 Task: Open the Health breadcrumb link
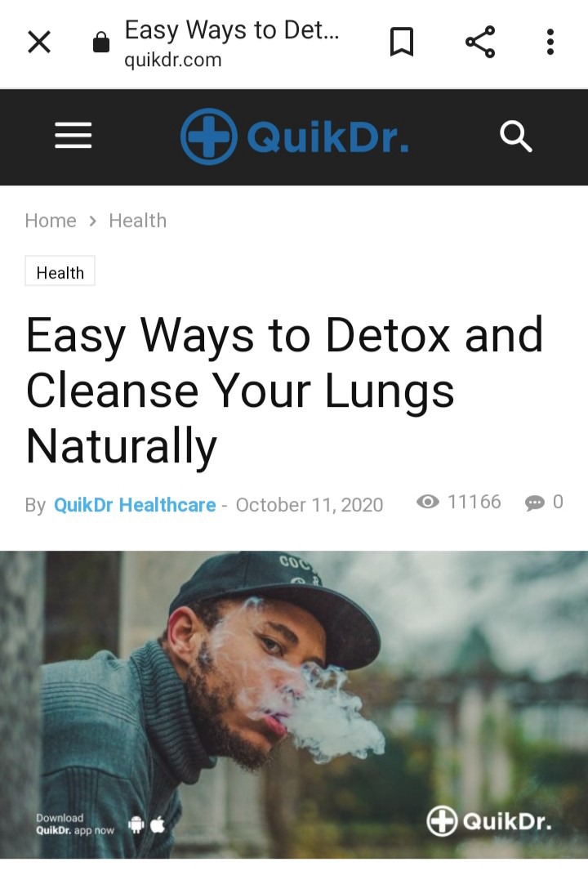(138, 221)
